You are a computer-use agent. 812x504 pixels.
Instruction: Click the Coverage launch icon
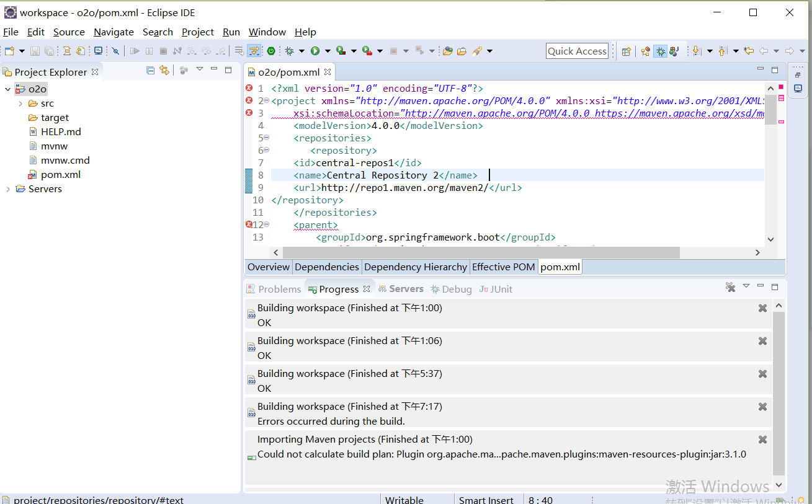pyautogui.click(x=341, y=51)
